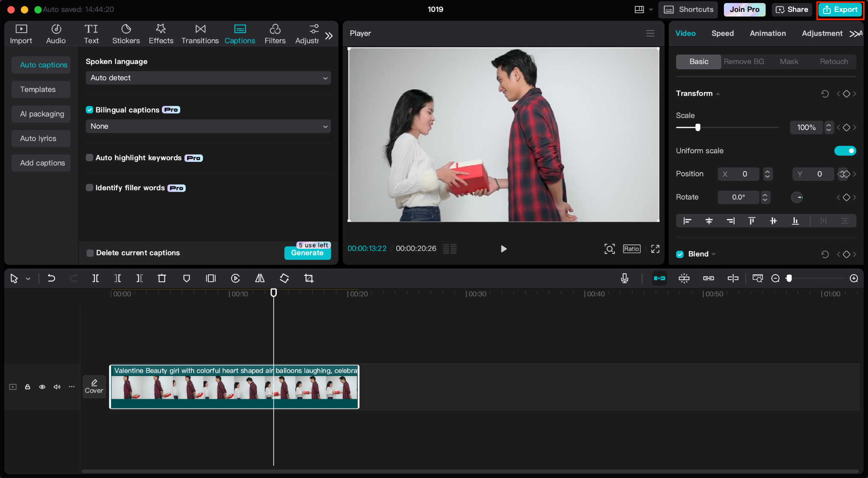Image resolution: width=868 pixels, height=478 pixels.
Task: Open the Spoken language Auto detect dropdown
Action: (x=208, y=78)
